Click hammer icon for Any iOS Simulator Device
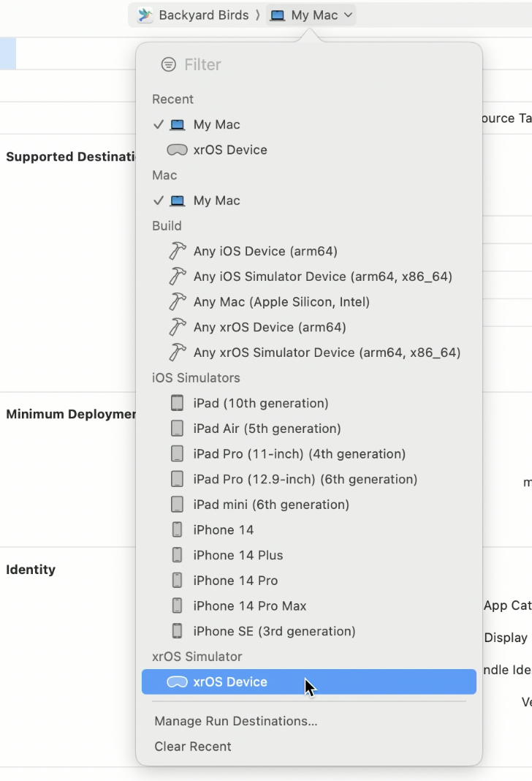The height and width of the screenshot is (781, 532). (177, 276)
